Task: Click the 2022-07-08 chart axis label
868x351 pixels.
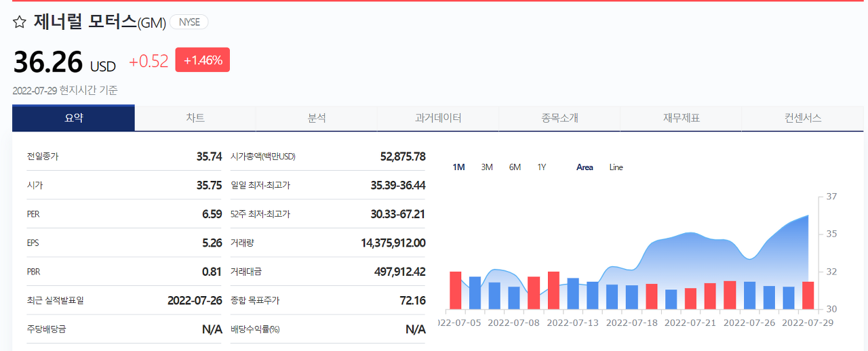Action: (x=513, y=323)
